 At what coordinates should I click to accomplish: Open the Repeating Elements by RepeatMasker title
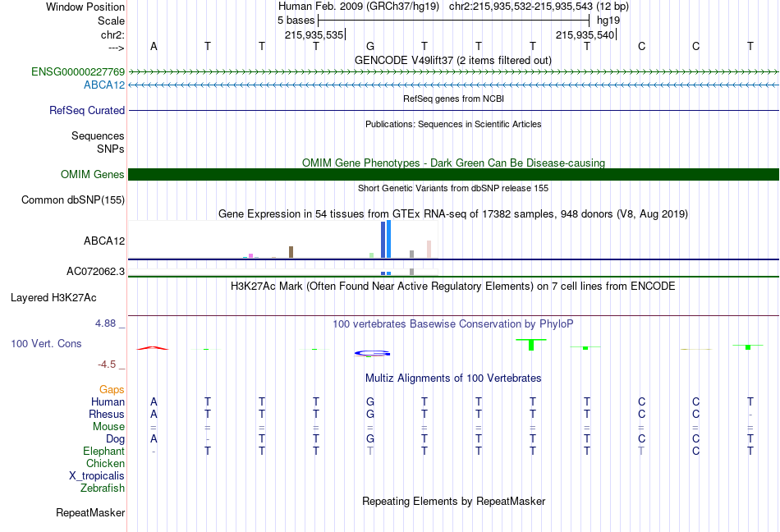(x=453, y=501)
